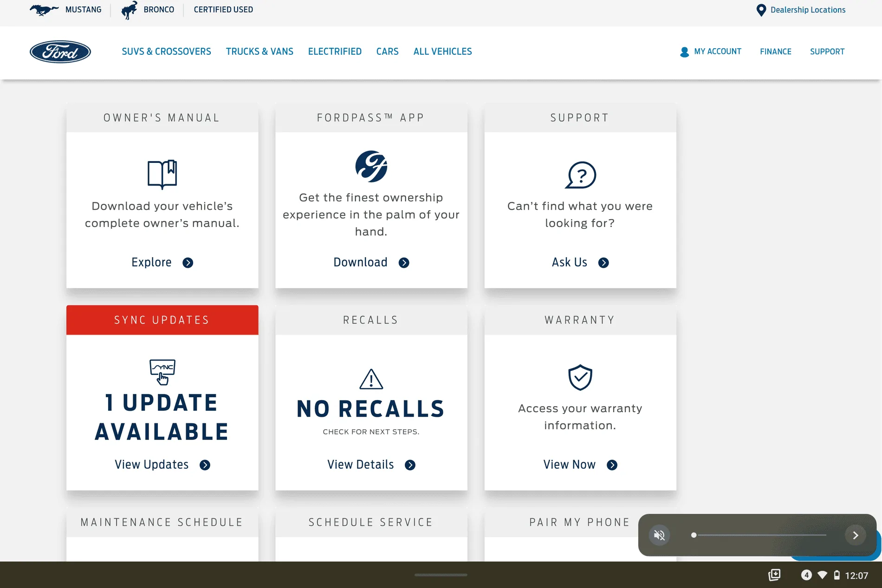
Task: Open the All Vehicles menu
Action: click(x=442, y=52)
